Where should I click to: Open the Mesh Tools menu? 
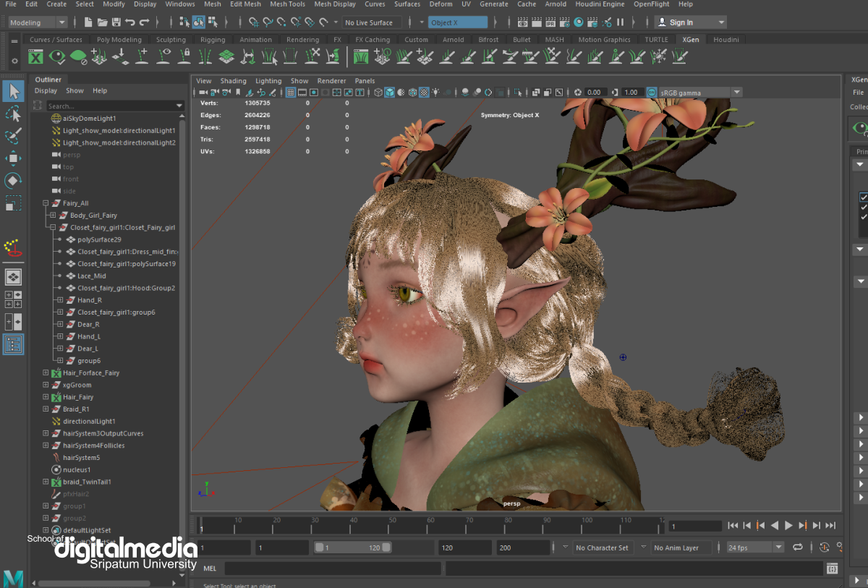point(287,4)
